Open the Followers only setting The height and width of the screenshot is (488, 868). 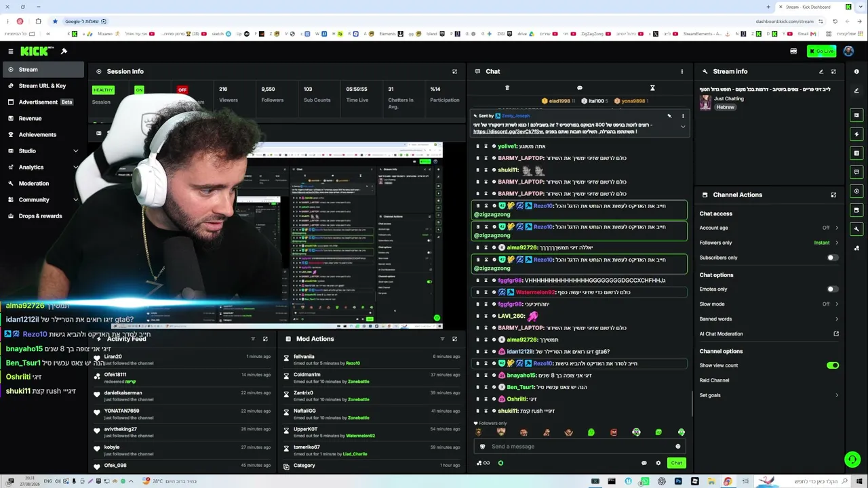(769, 243)
